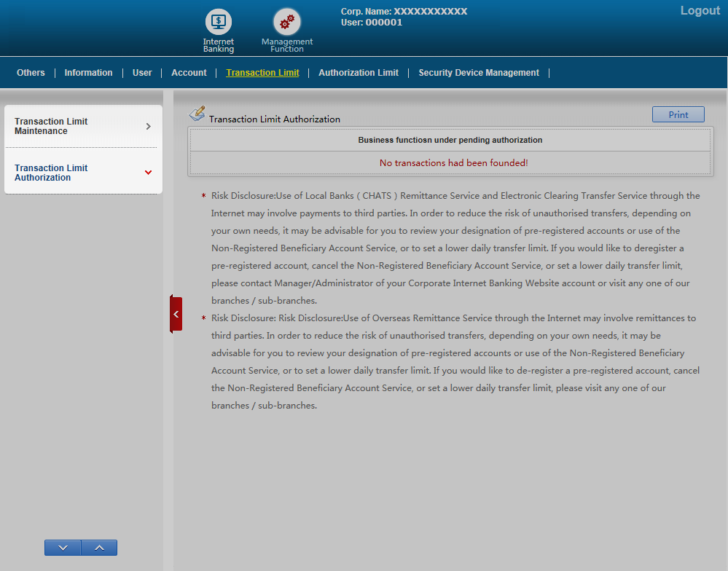Open the Management Function gears icon
The width and height of the screenshot is (728, 571).
pos(287,22)
